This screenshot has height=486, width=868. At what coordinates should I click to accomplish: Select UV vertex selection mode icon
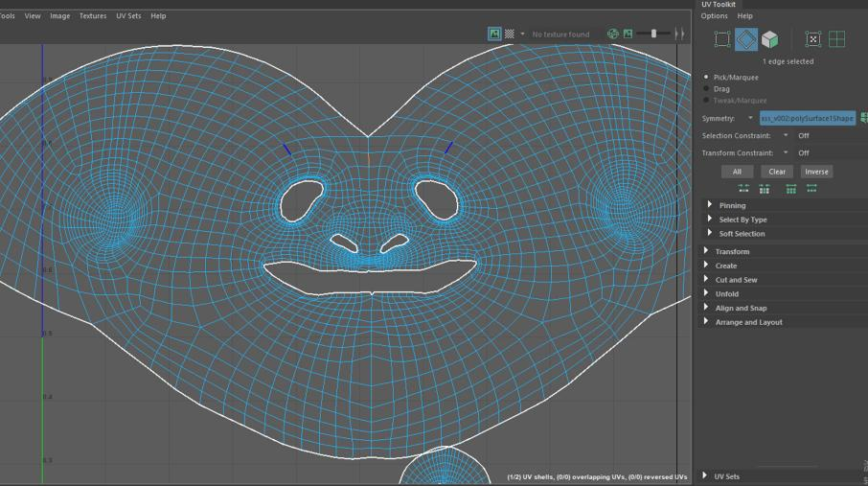pyautogui.click(x=722, y=39)
